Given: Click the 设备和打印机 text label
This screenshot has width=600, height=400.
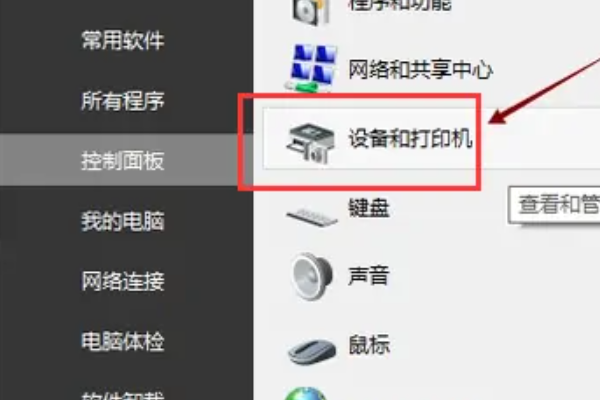Looking at the screenshot, I should [x=410, y=138].
